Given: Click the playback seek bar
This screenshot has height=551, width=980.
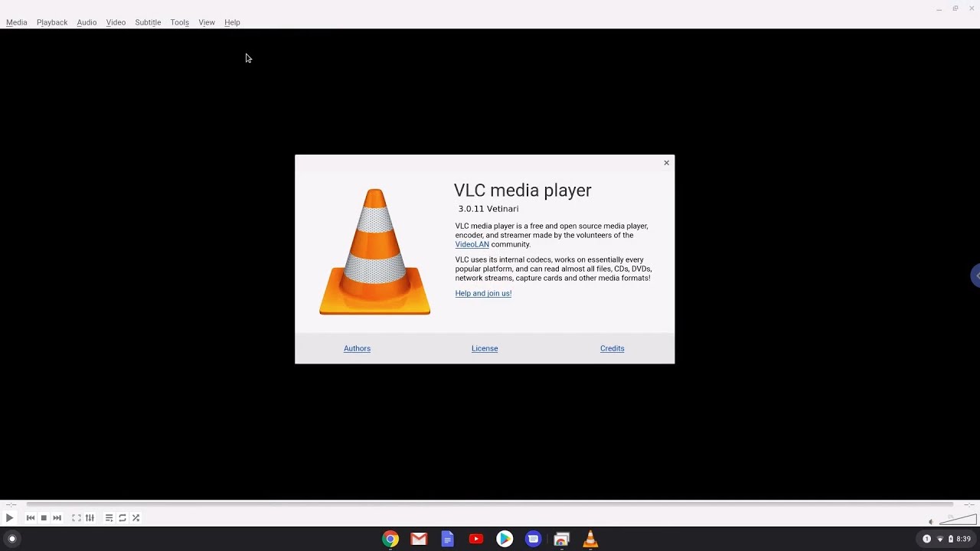Looking at the screenshot, I should pos(490,504).
